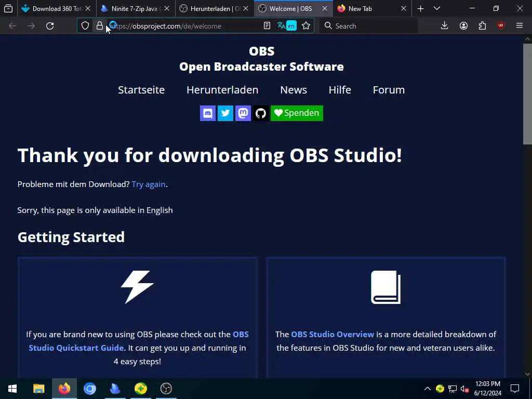
Task: Close the Welcome | OBS tab
Action: pos(325,9)
